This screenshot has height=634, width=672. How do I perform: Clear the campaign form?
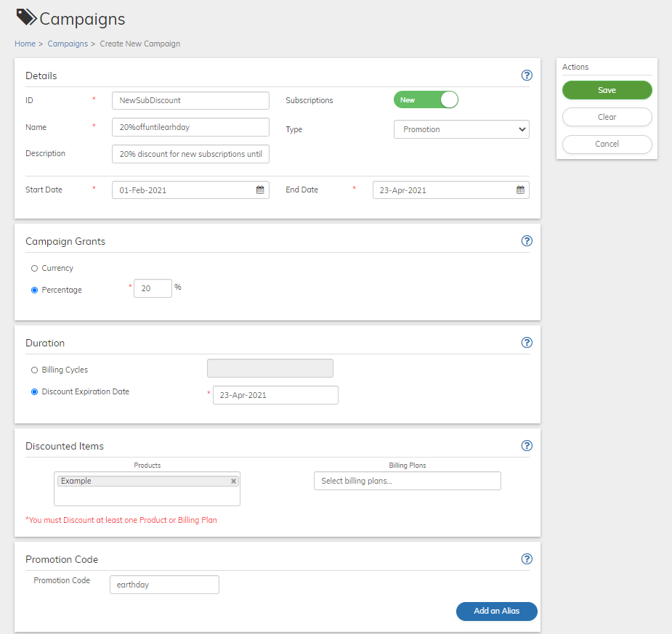607,117
